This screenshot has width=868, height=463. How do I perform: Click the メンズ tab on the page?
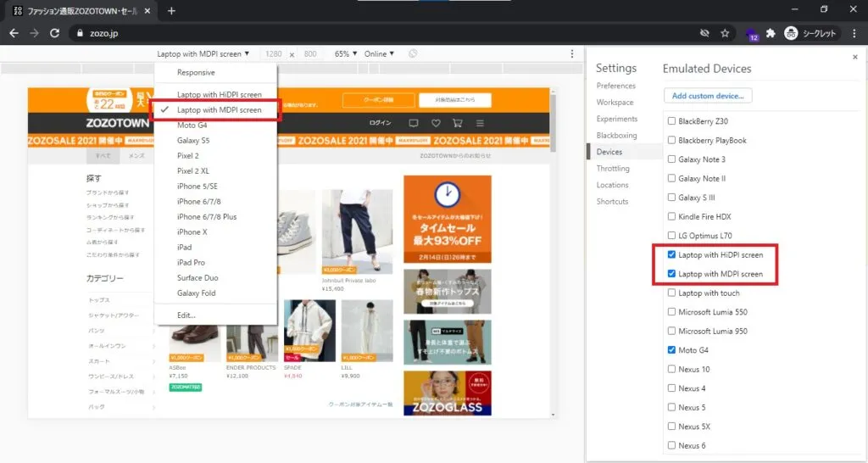[x=136, y=156]
